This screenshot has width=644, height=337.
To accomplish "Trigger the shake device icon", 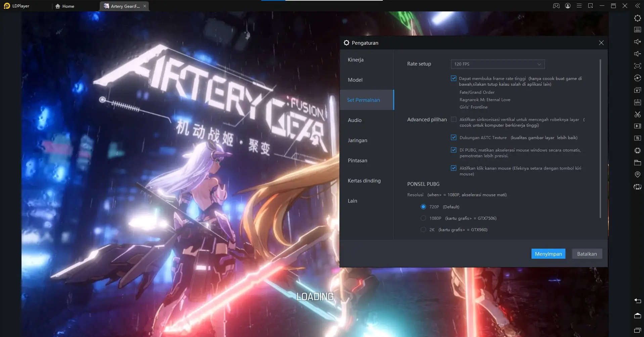I will (x=637, y=151).
